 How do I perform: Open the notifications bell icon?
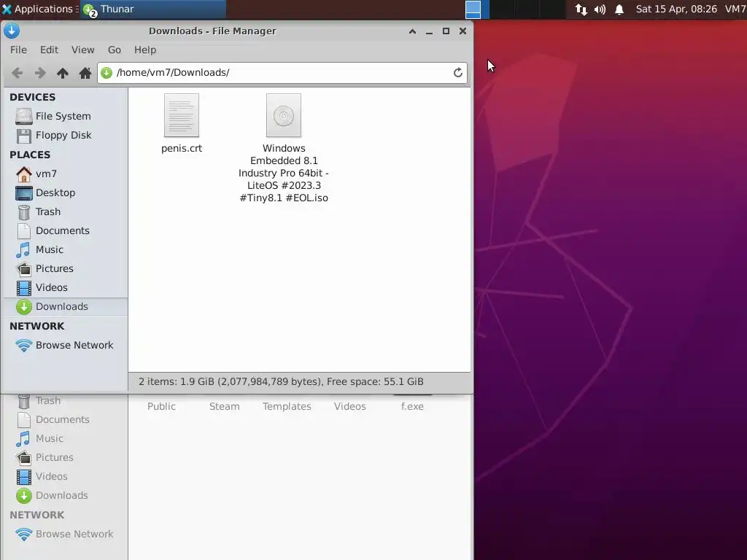click(x=619, y=9)
